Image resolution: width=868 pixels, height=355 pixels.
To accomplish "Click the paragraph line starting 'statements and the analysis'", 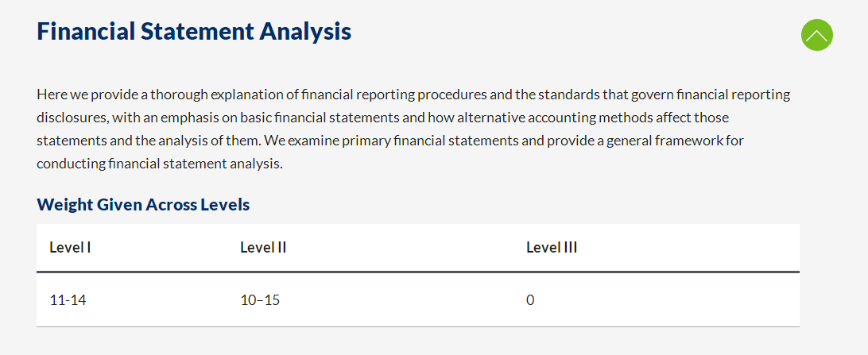I will tap(389, 141).
